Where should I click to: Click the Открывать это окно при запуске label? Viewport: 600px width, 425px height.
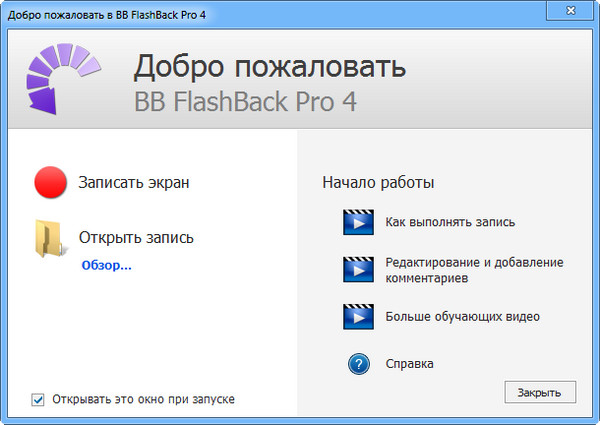142,399
